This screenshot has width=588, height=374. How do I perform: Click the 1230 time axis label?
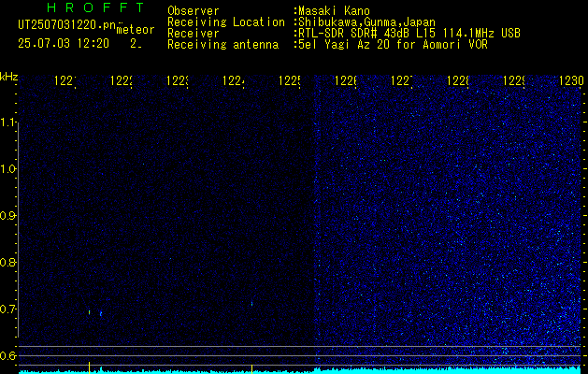571,80
